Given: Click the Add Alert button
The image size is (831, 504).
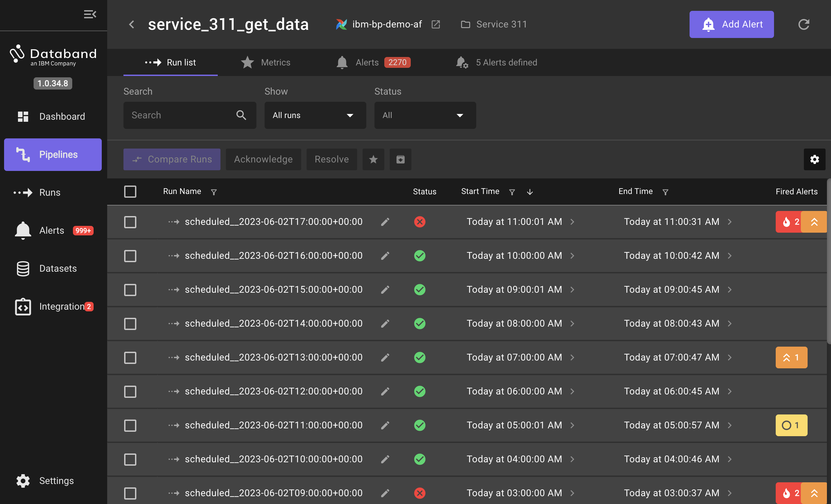Looking at the screenshot, I should click(x=731, y=24).
